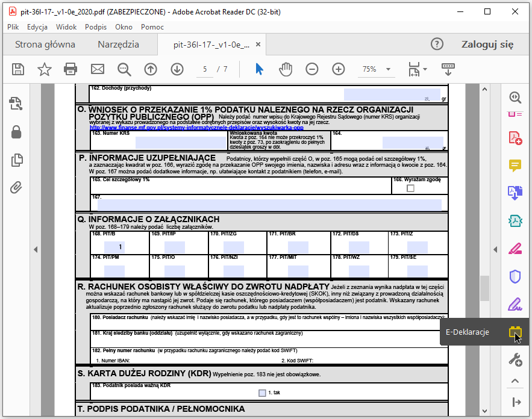
Task: Open More Tools wrench icon
Action: [x=515, y=359]
